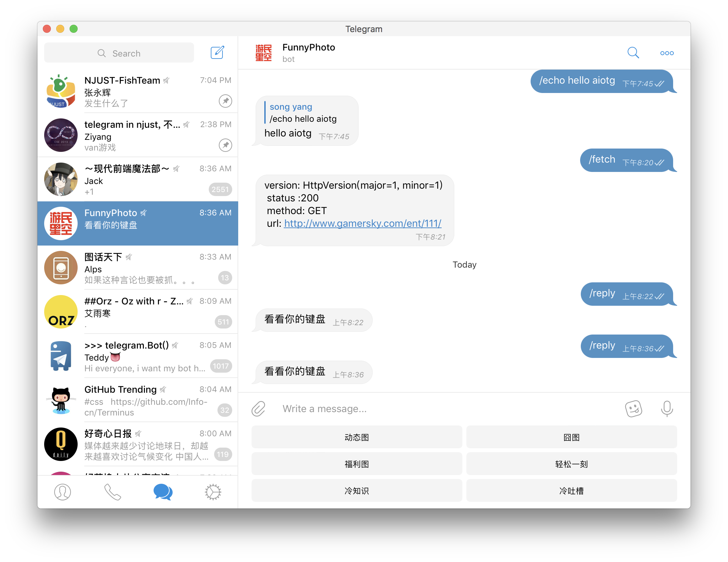Screen dimensions: 728x562
Task: Open the sticker and emoji panel
Action: tap(633, 408)
